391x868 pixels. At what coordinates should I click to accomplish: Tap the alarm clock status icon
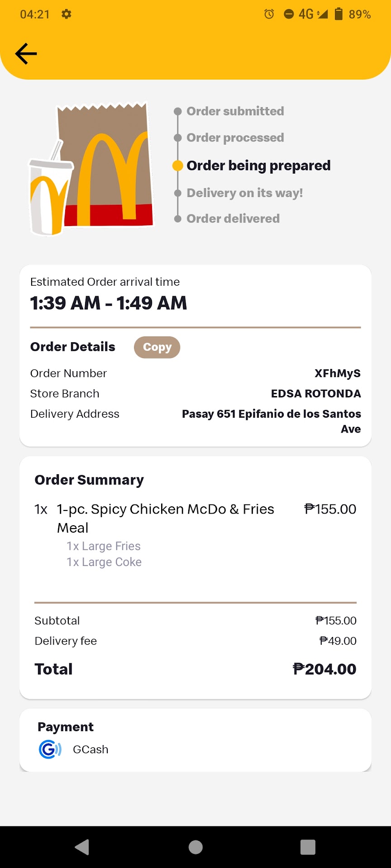[269, 14]
